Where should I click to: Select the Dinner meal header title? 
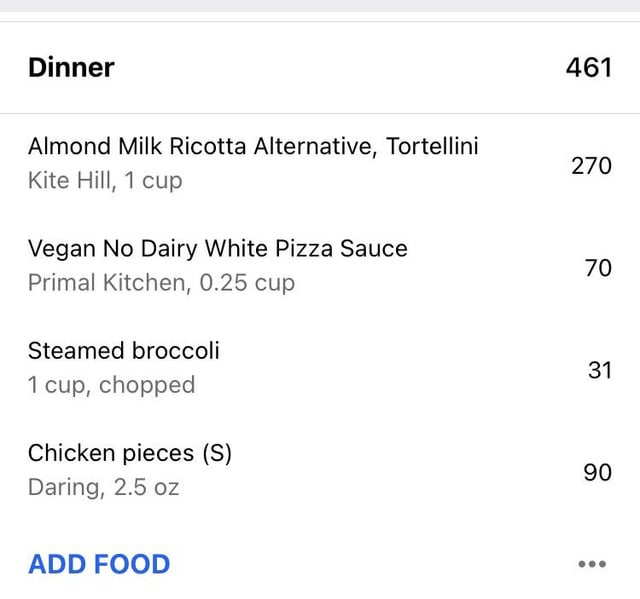(x=71, y=68)
